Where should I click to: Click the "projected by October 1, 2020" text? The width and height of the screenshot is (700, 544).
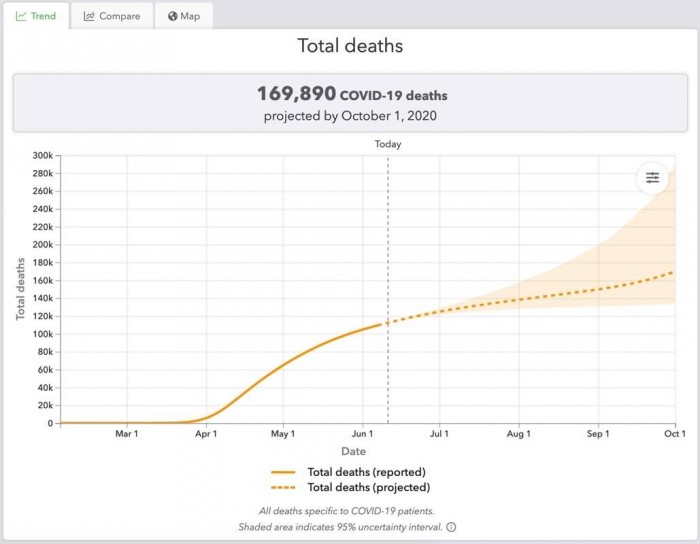(x=350, y=116)
